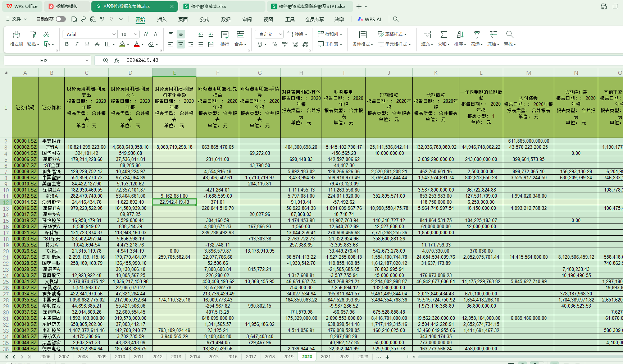623x364 pixels.
Task: Align text to the left
Action: tap(171, 44)
